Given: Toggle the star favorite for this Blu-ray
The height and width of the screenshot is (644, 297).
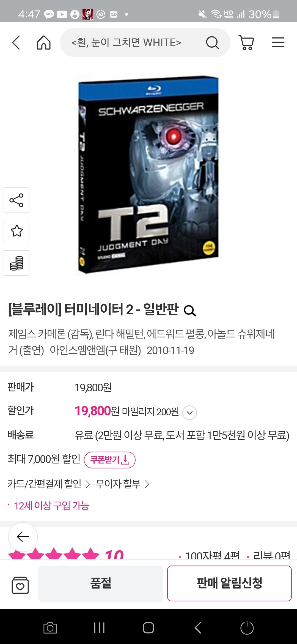Looking at the screenshot, I should pos(16,231).
